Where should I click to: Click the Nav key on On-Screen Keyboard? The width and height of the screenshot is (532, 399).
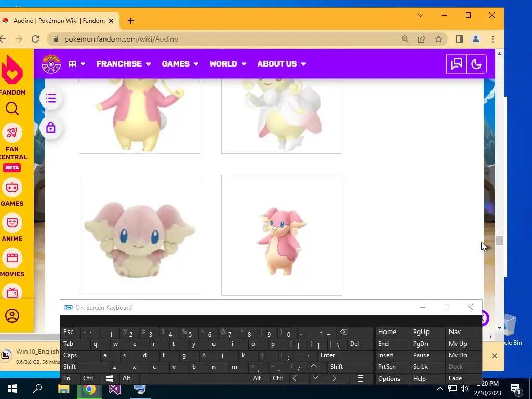[x=463, y=332]
